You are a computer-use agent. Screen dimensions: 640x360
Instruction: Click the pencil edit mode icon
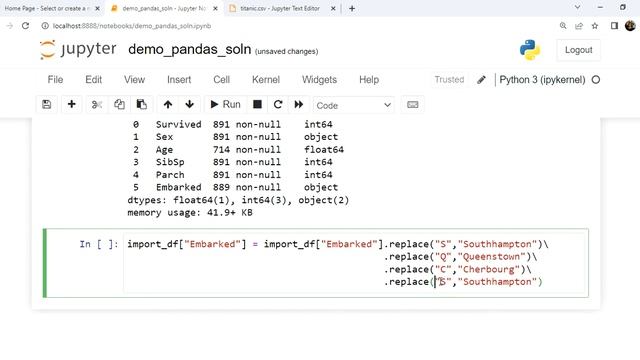[x=481, y=80]
